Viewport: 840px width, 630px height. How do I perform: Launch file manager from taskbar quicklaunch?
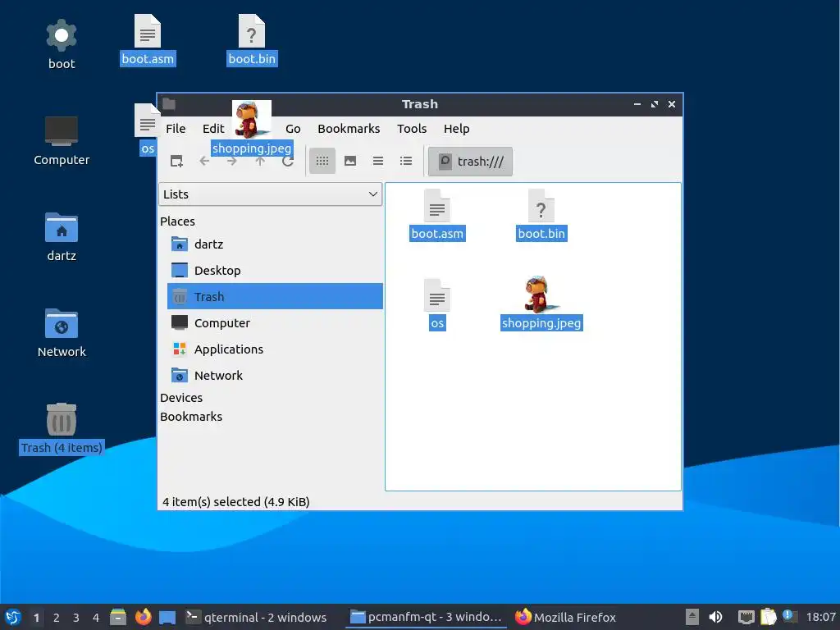118,617
